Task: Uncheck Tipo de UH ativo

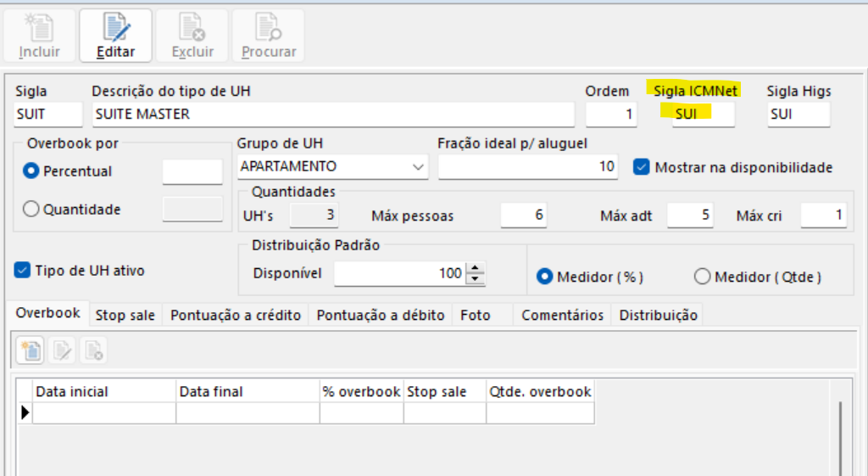Action: point(23,271)
